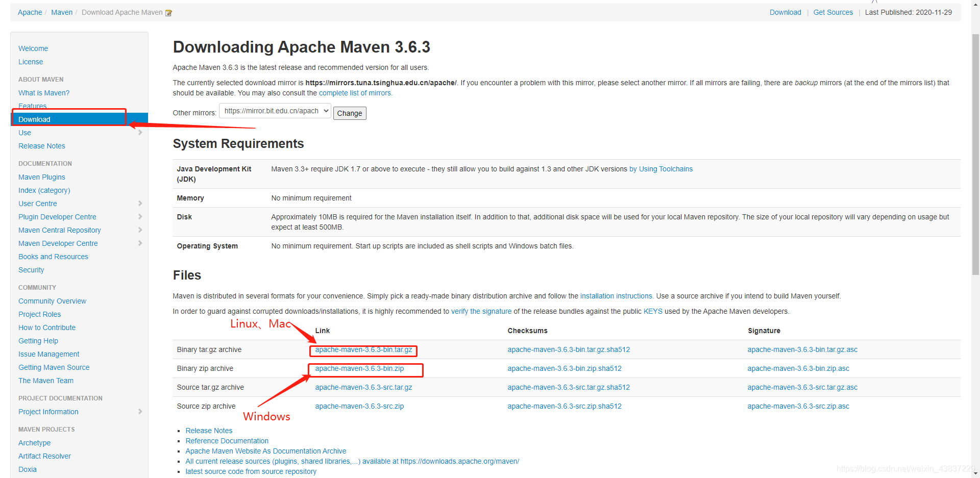Open the installation instructions link
This screenshot has height=478, width=980.
[x=617, y=296]
